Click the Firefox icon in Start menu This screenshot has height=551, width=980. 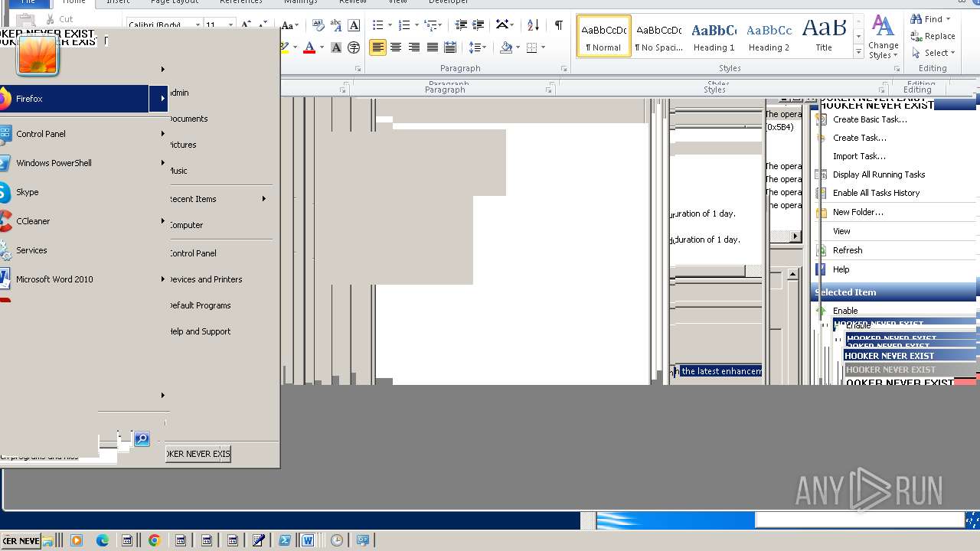pos(5,99)
